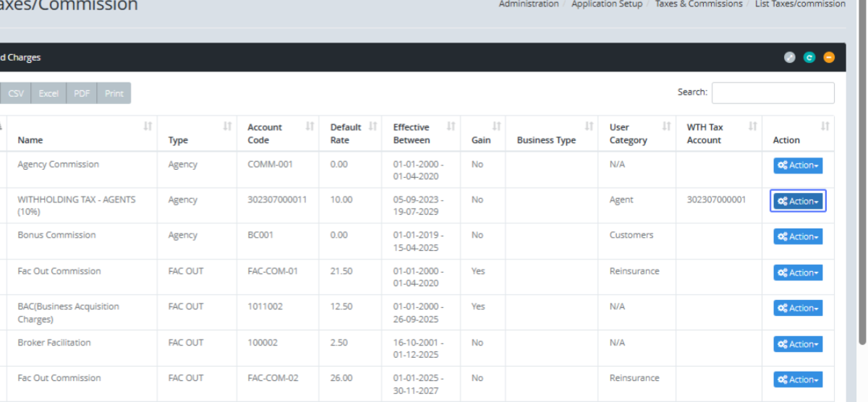
Task: Sort by Account Code column
Action: 310,127
